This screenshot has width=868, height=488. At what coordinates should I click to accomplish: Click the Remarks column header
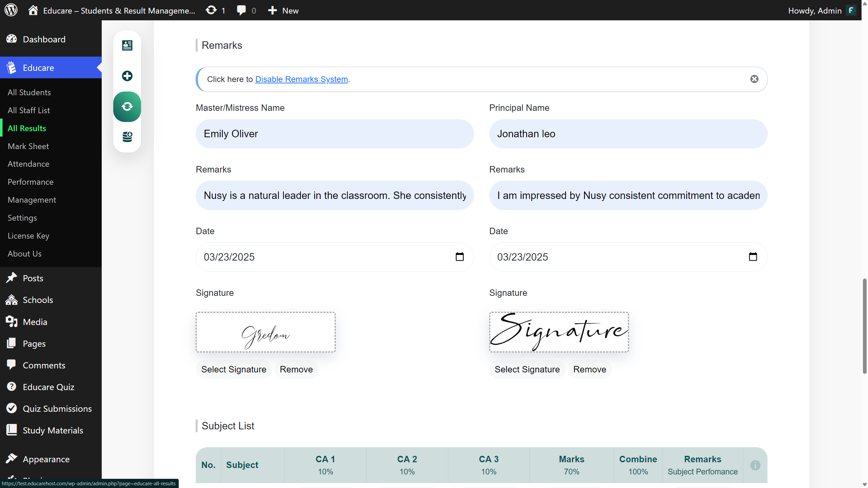(703, 465)
